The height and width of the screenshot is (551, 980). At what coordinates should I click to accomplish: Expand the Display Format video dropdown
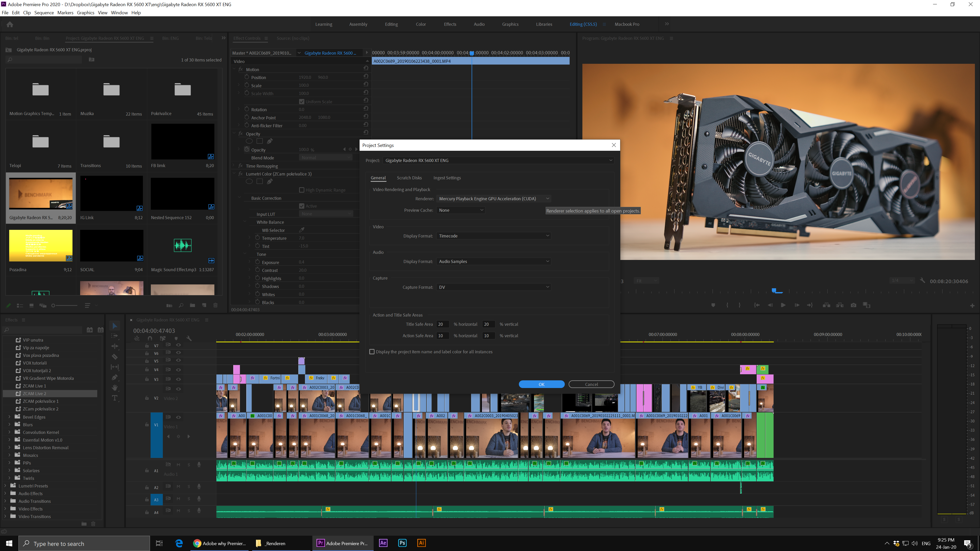494,235
